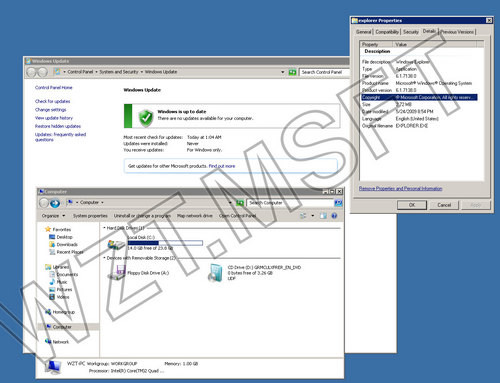Screen dimensions: 500x383
Task: Click System and Security breadcrumb
Action: point(119,72)
